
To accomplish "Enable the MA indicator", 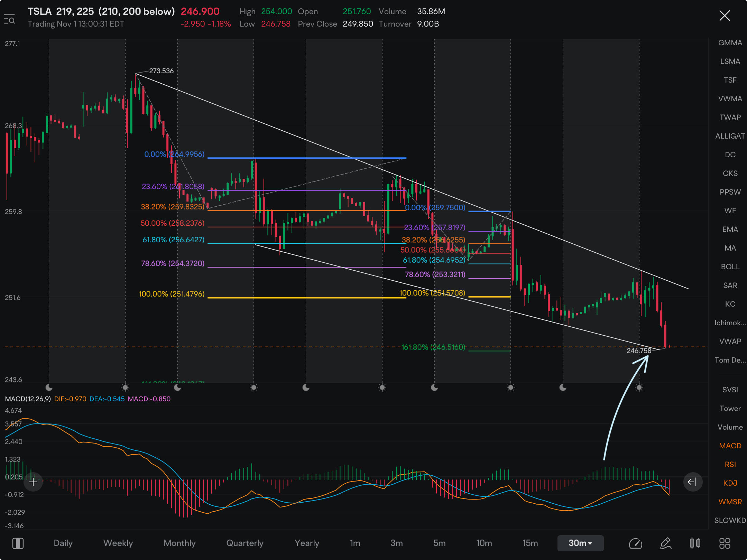I will (730, 248).
